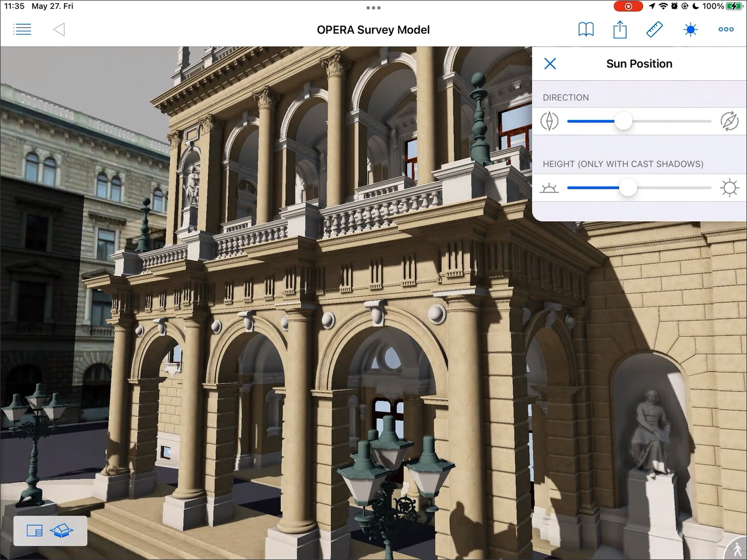This screenshot has width=747, height=560.
Task: Close the Sun Position panel
Action: pyautogui.click(x=550, y=63)
